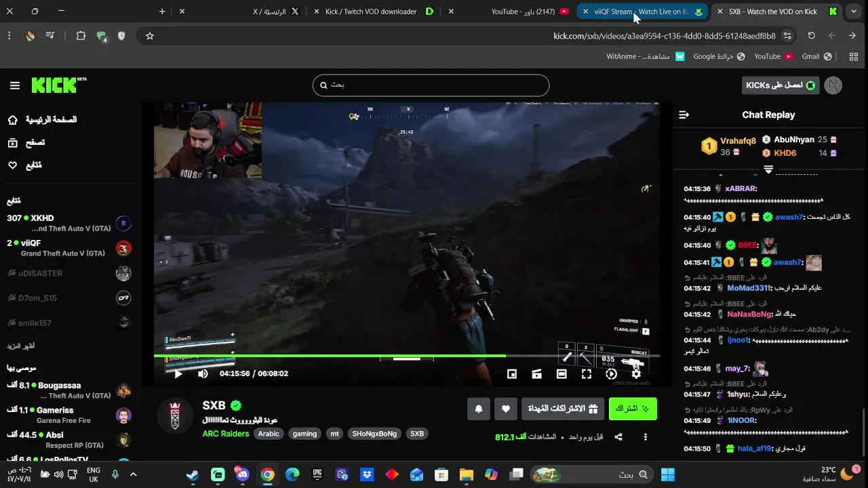Open Bougassaa recommended channel
The height and width of the screenshot is (488, 868).
pos(68,390)
